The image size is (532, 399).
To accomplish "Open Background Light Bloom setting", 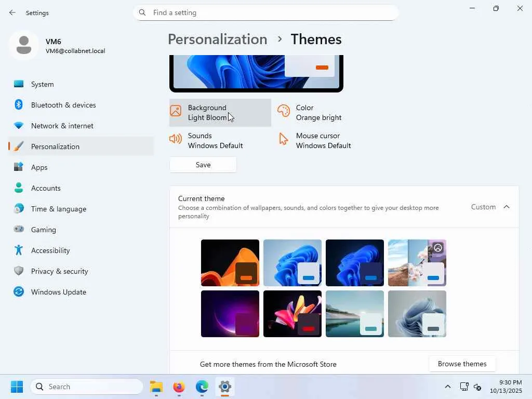I will pos(220,113).
